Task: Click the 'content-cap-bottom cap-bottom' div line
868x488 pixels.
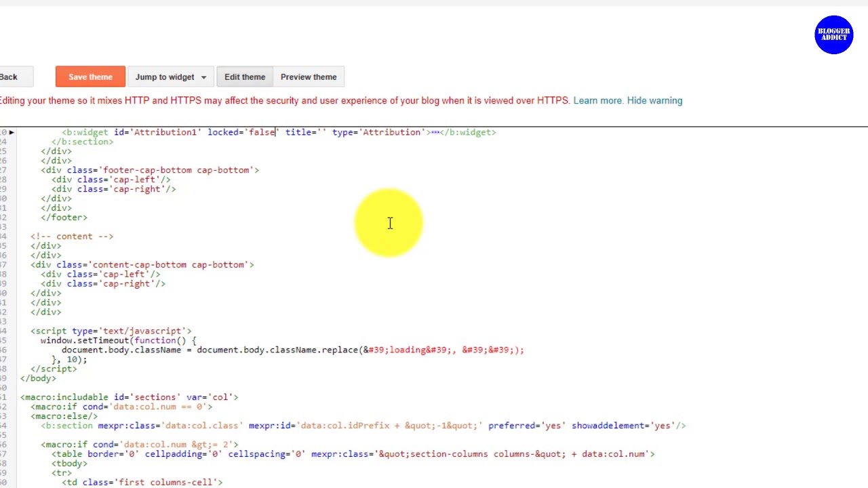Action: pos(142,265)
